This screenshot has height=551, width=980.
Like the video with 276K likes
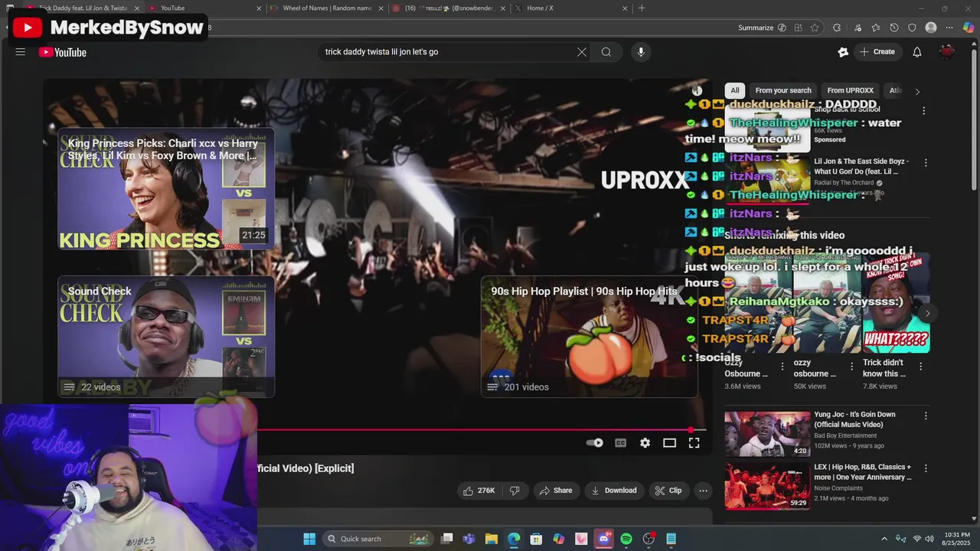point(479,491)
